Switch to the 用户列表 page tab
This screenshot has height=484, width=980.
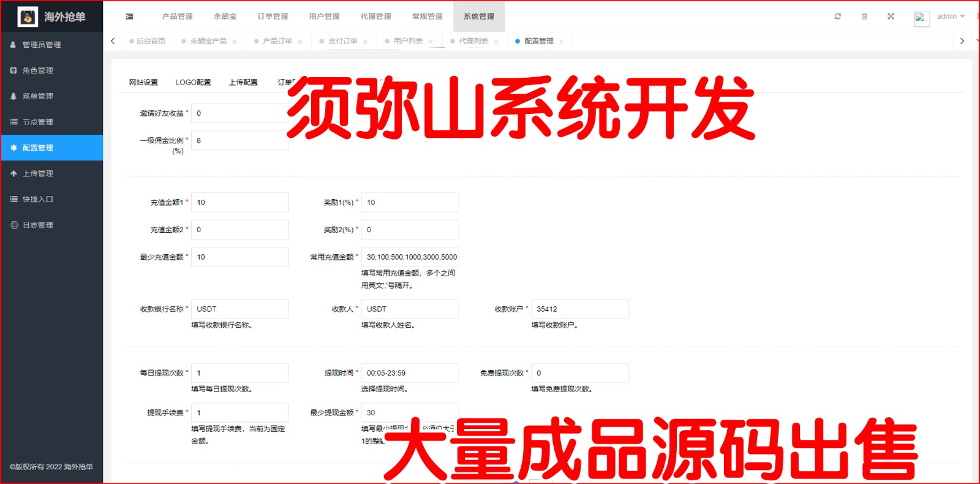[x=408, y=41]
